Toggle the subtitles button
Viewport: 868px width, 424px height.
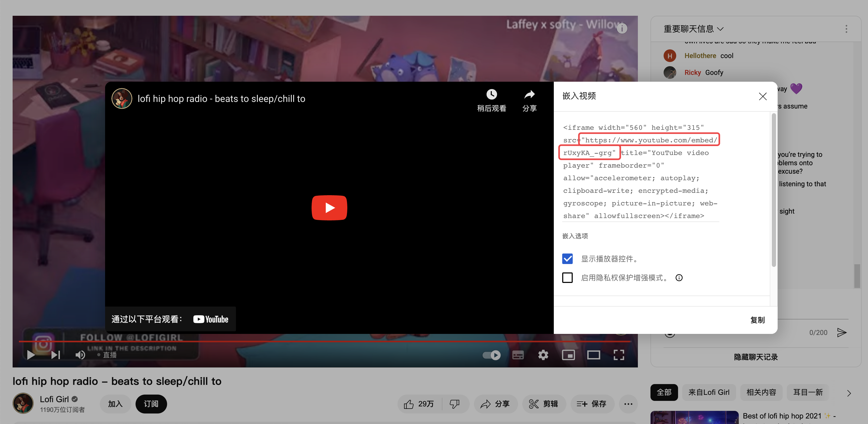518,355
